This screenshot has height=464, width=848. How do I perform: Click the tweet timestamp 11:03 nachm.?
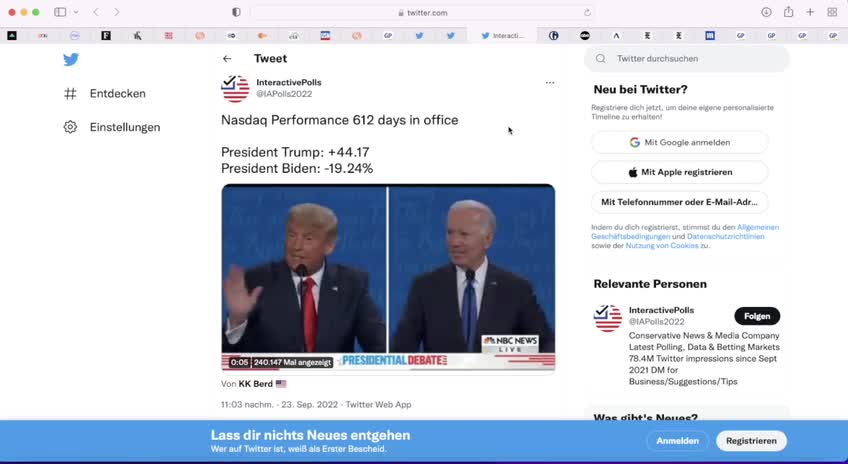[247, 405]
